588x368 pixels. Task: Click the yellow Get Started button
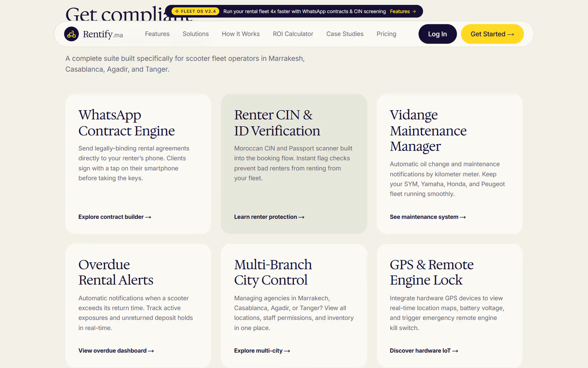coord(492,34)
